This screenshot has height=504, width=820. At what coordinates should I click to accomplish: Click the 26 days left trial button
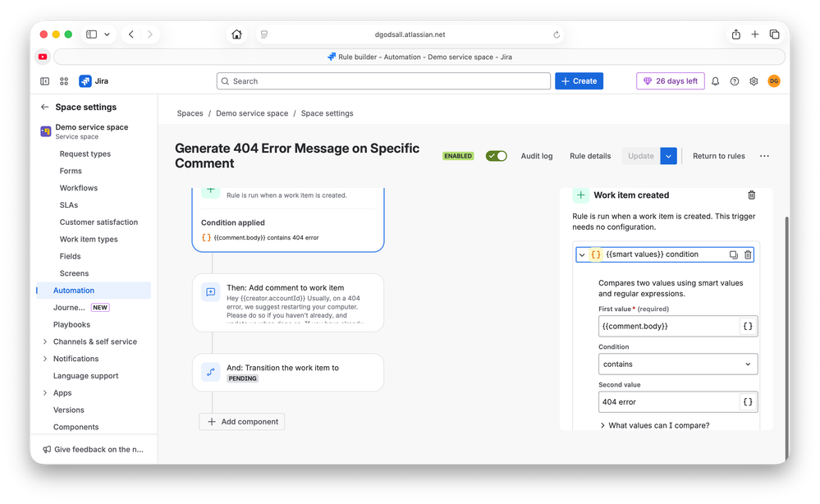point(671,81)
